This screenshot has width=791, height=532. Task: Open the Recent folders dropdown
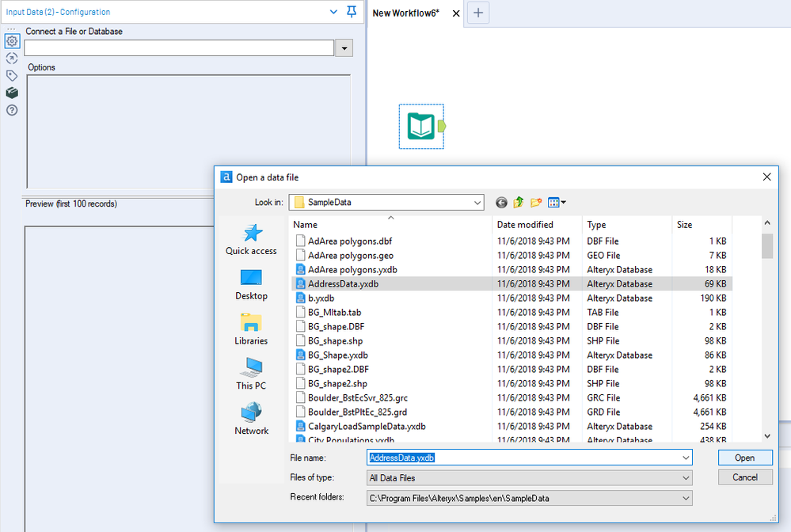[x=529, y=498]
